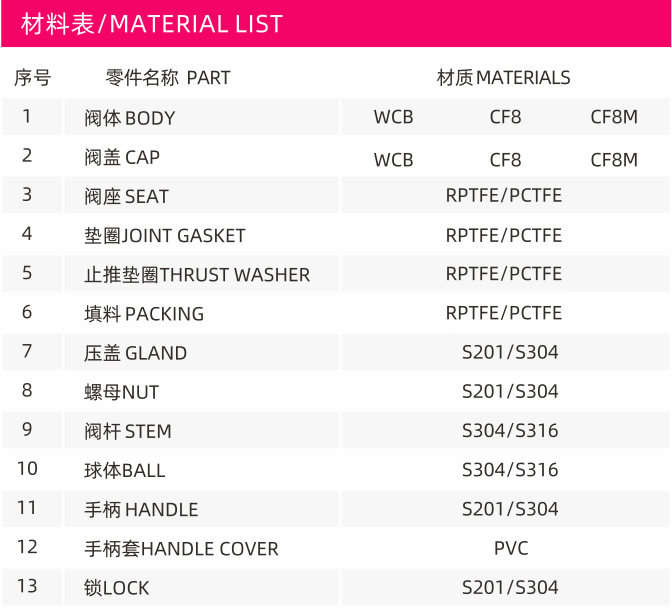Select the PART column header
Viewport: 672px width, 608px height.
point(168,78)
